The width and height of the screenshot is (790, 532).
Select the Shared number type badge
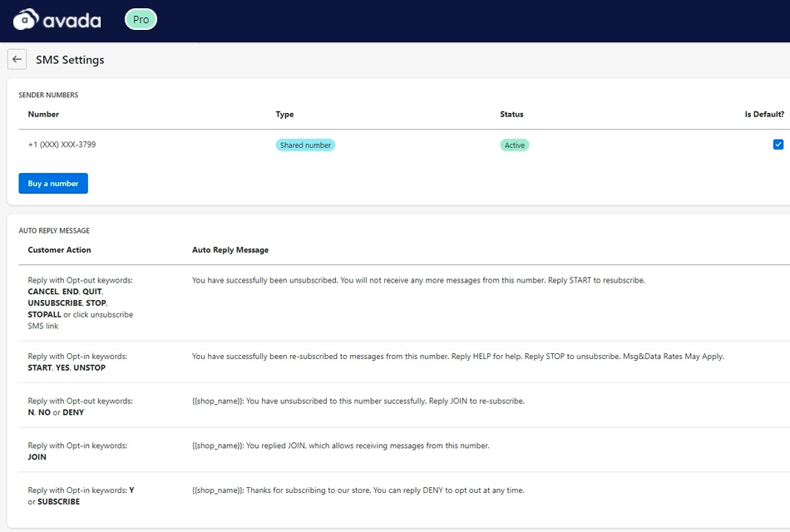[x=305, y=145]
